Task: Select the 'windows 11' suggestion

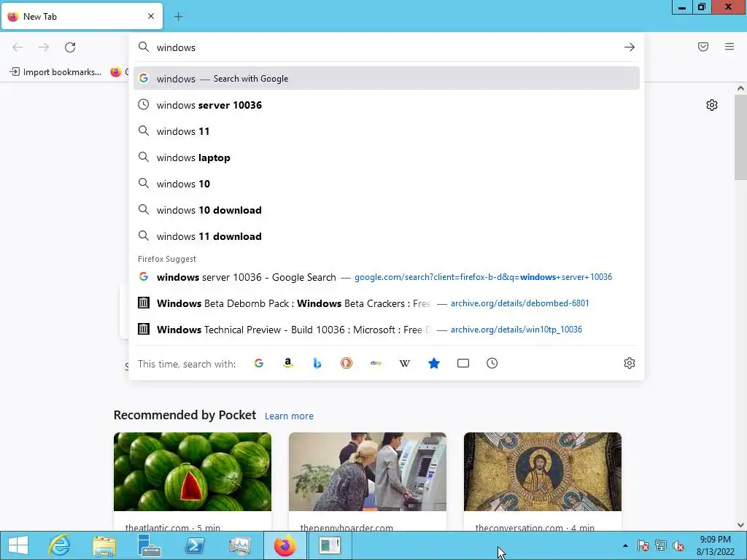Action: 387,131
